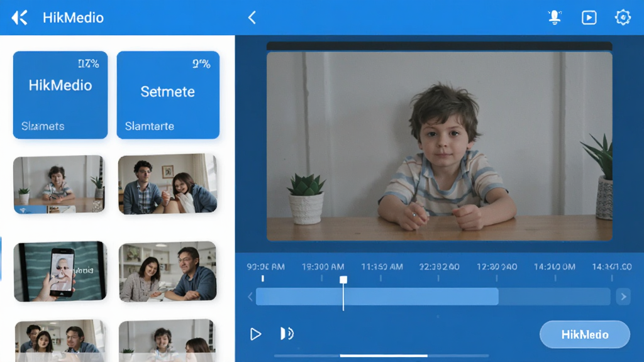Open the Setmete tile
The height and width of the screenshot is (362, 644).
(168, 95)
